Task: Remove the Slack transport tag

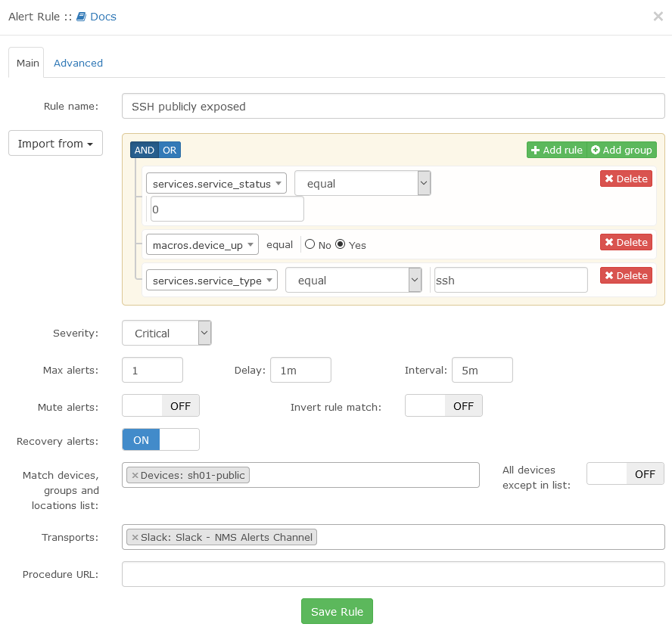Action: pyautogui.click(x=135, y=537)
